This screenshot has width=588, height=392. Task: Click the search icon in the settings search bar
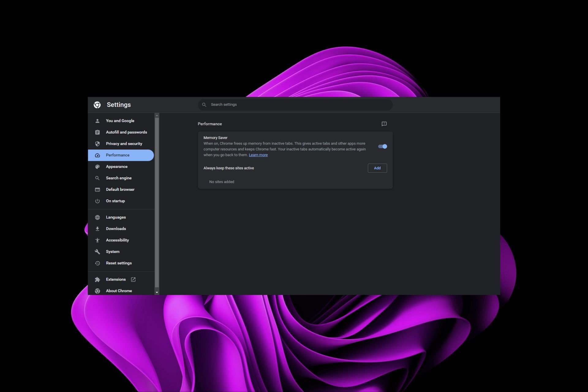(x=204, y=105)
